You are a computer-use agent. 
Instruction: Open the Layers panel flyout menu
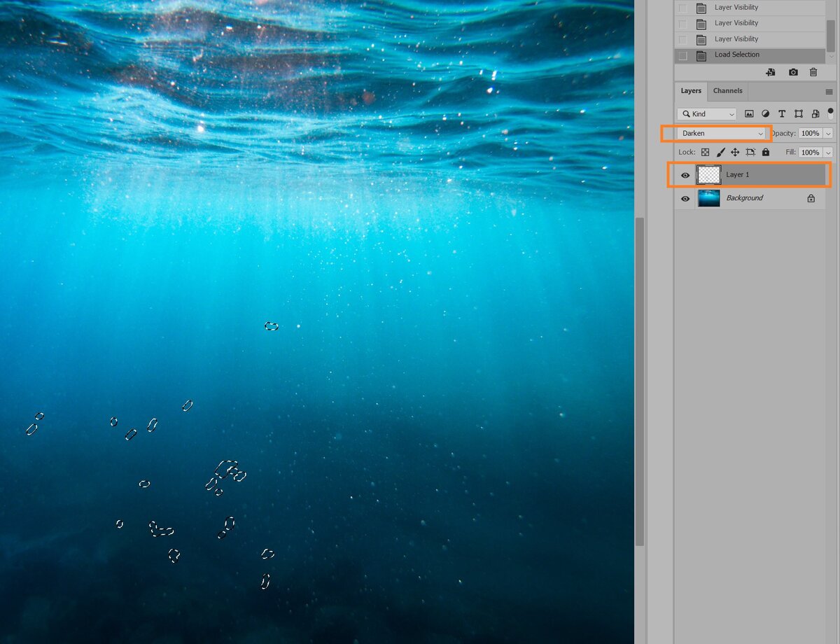829,92
